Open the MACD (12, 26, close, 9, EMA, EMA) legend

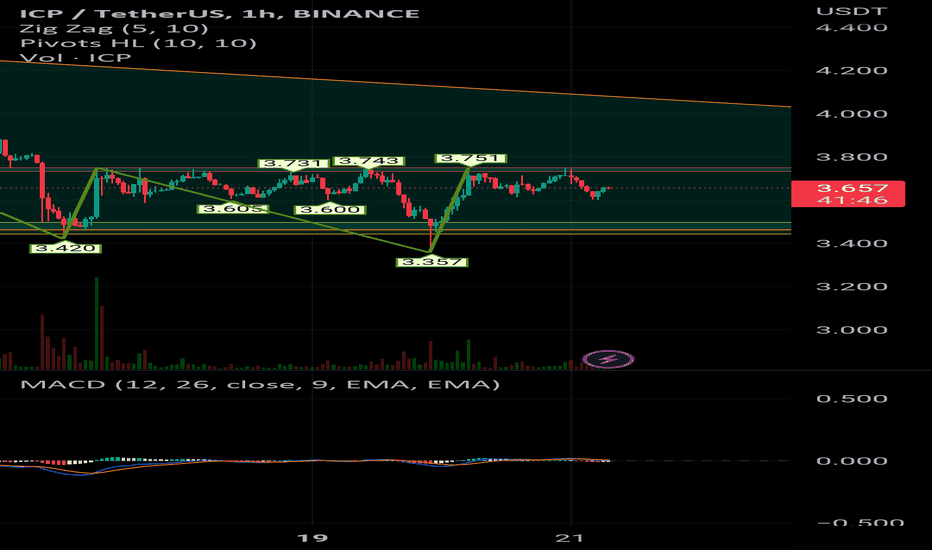(x=260, y=384)
